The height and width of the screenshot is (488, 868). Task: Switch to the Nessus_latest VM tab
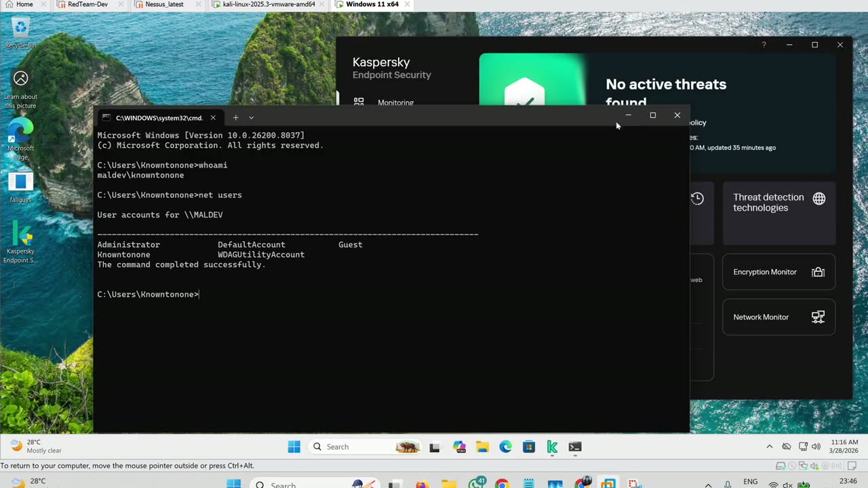click(165, 5)
